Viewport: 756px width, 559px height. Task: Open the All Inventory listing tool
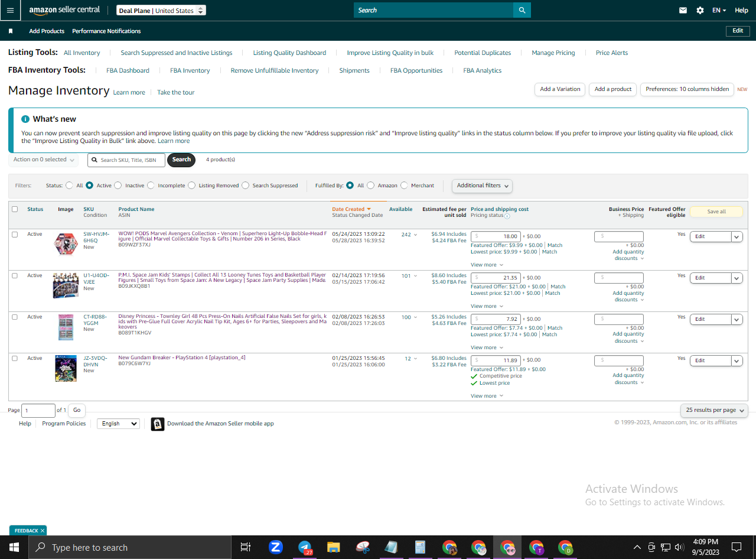(x=82, y=53)
